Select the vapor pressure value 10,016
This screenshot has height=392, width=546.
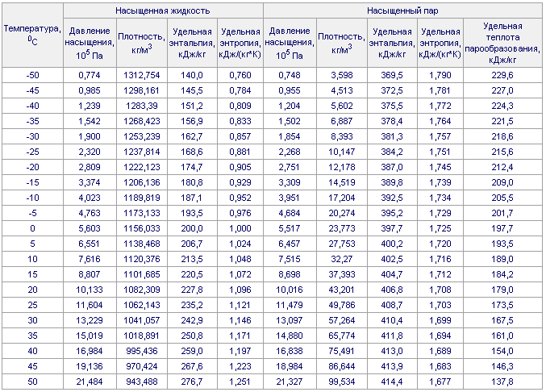(x=289, y=289)
